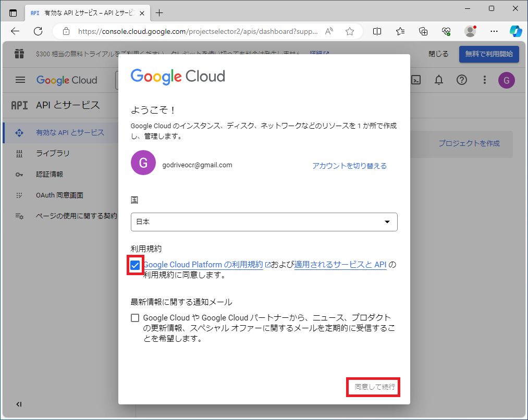Open the Google Cloud hamburger navigation menu

point(20,80)
